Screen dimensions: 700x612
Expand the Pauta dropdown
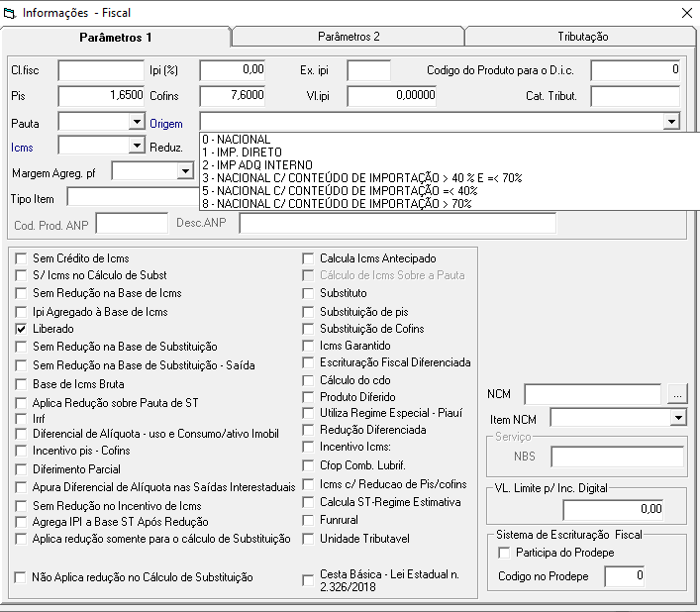pos(137,122)
